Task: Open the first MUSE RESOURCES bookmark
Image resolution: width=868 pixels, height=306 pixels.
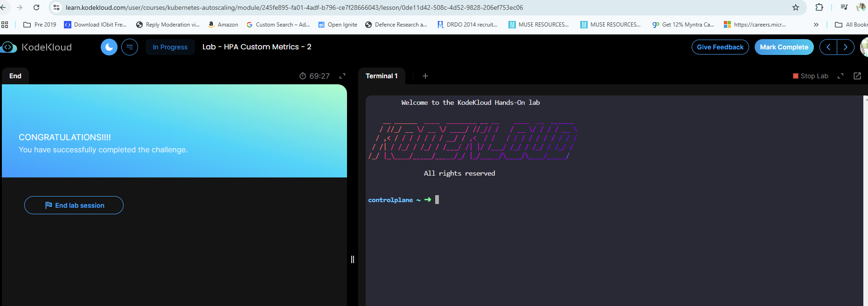Action: click(539, 25)
